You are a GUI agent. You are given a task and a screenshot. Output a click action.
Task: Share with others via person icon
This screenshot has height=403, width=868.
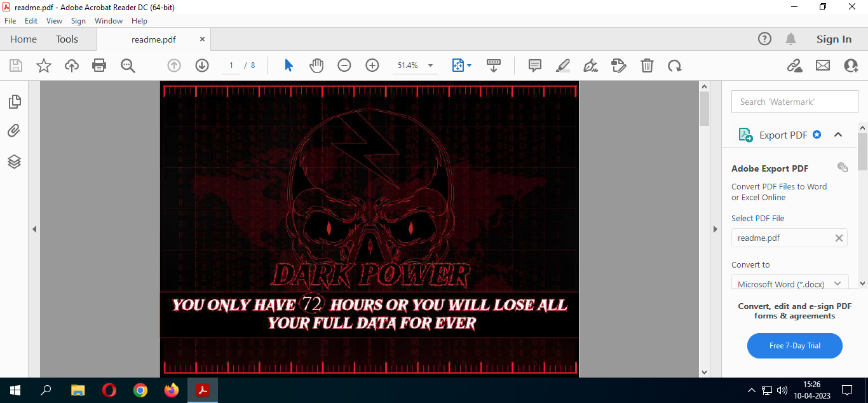click(x=851, y=65)
